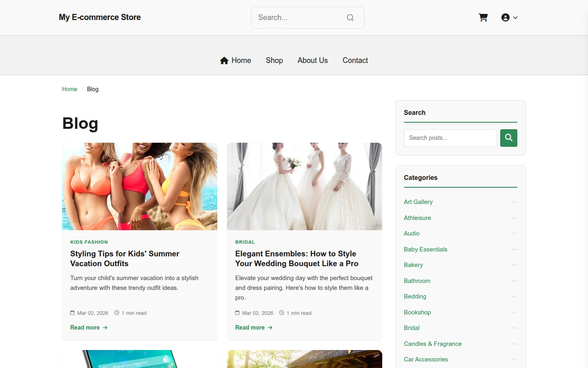Choose the Audio category
588x368 pixels.
[x=412, y=233]
